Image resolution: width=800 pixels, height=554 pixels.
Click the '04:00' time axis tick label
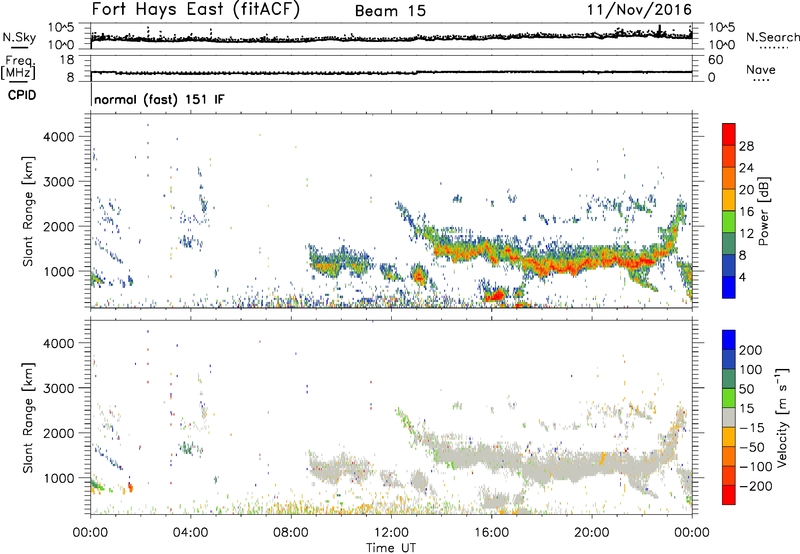[x=191, y=533]
